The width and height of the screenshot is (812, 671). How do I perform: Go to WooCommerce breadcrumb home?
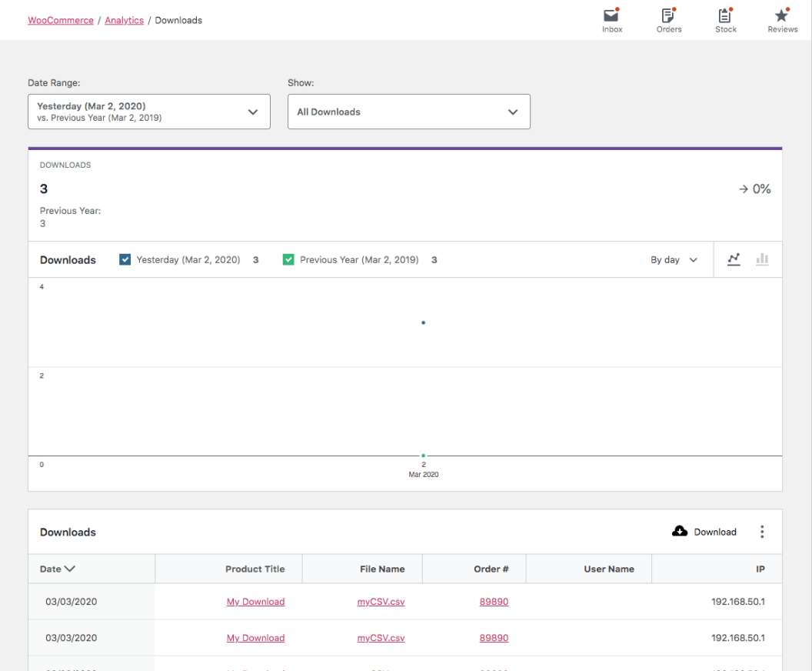tap(60, 20)
